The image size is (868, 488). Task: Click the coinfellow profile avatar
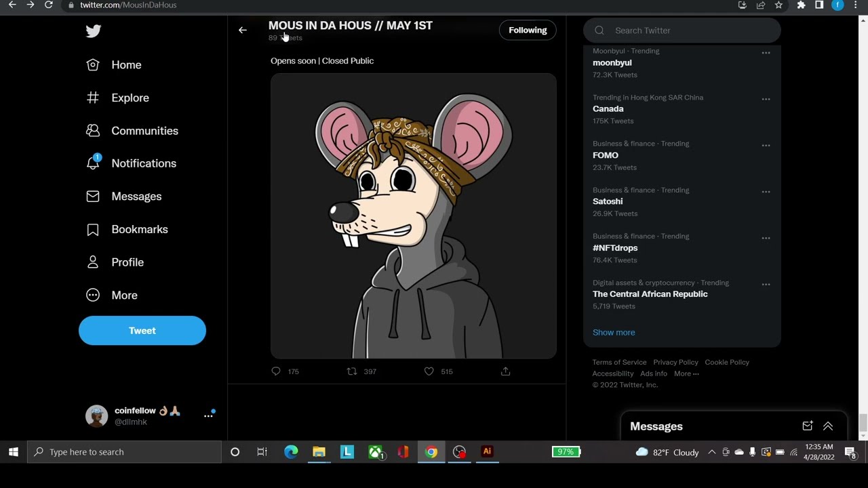[96, 416]
